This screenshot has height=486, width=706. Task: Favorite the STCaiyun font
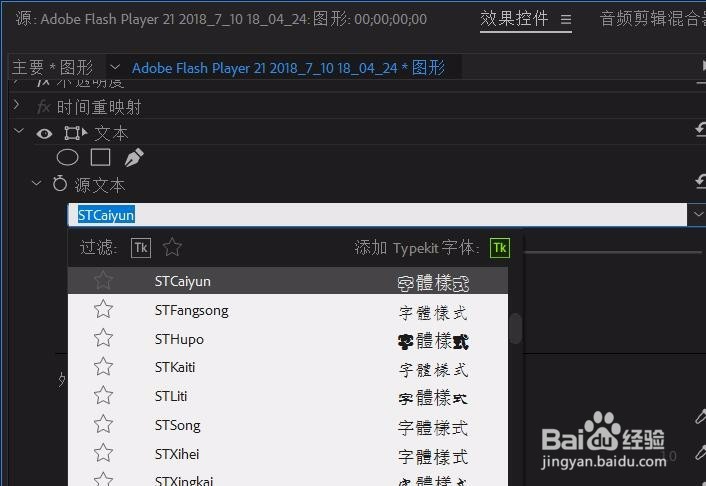(x=104, y=280)
